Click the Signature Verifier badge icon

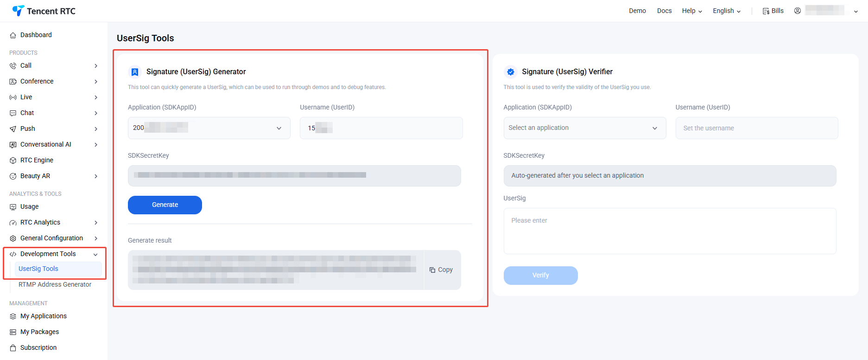[511, 72]
